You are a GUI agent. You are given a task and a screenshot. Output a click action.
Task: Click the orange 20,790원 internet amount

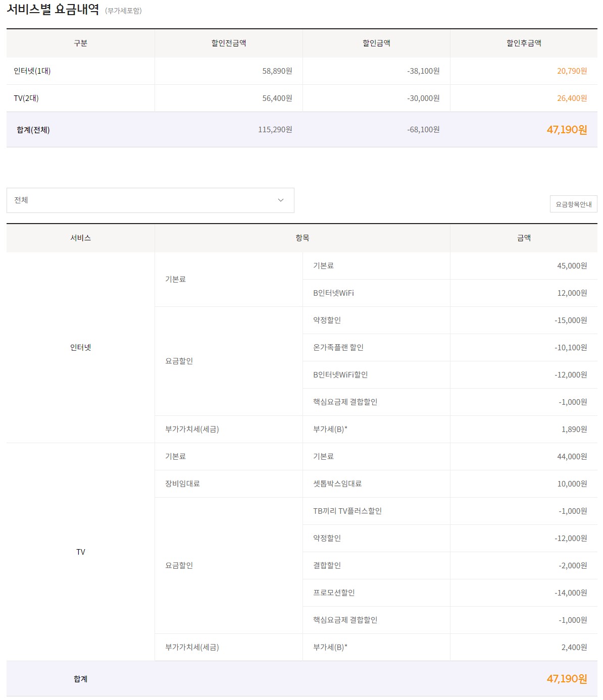(x=572, y=71)
